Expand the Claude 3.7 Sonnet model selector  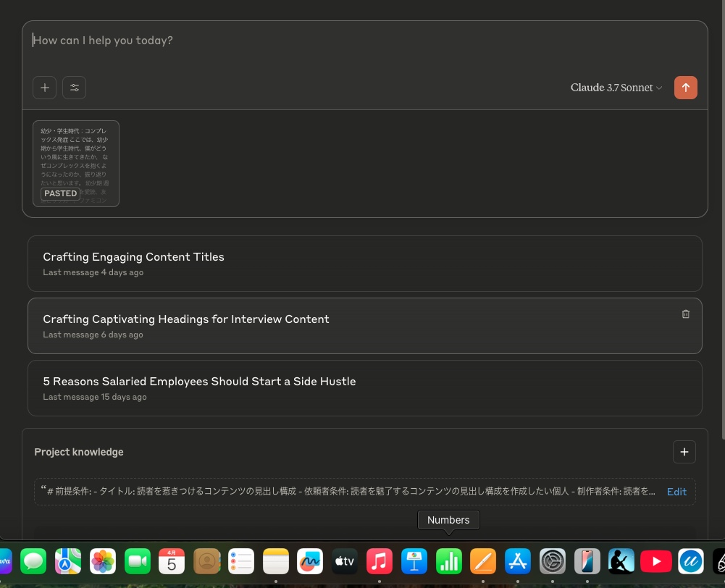616,88
